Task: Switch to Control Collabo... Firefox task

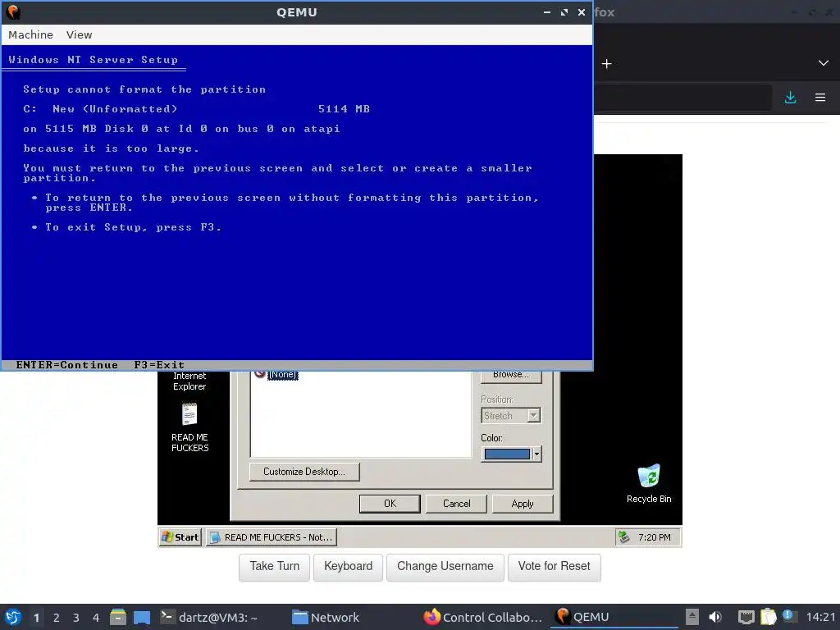Action: coord(484,617)
